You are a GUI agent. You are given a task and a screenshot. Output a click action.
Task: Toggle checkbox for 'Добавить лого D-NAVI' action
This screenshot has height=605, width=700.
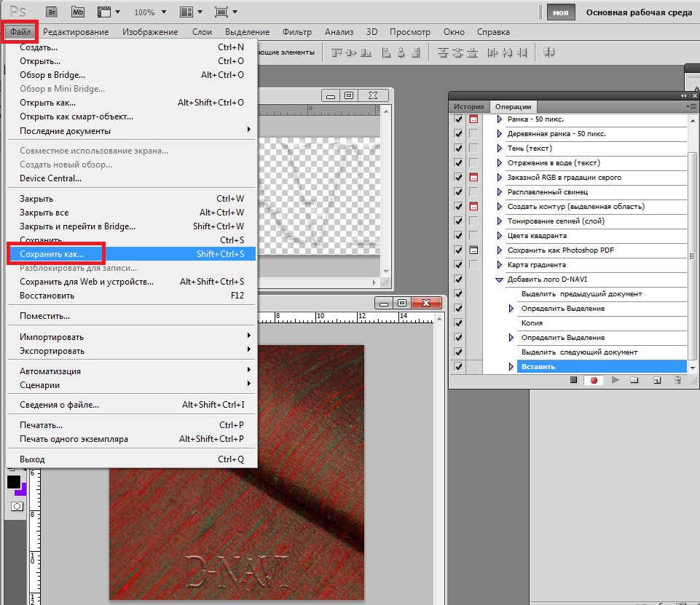point(458,280)
